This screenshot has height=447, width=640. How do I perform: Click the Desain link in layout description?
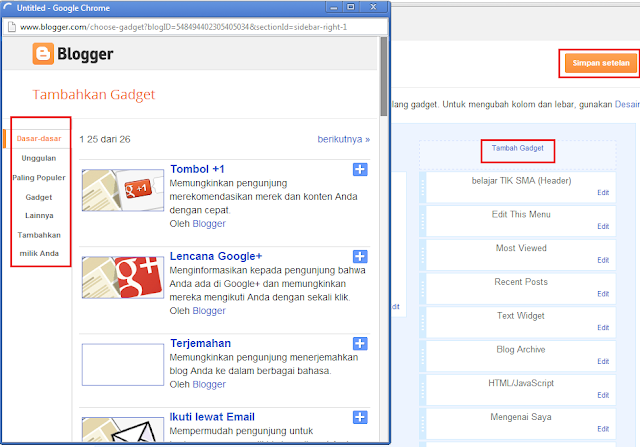pos(627,105)
